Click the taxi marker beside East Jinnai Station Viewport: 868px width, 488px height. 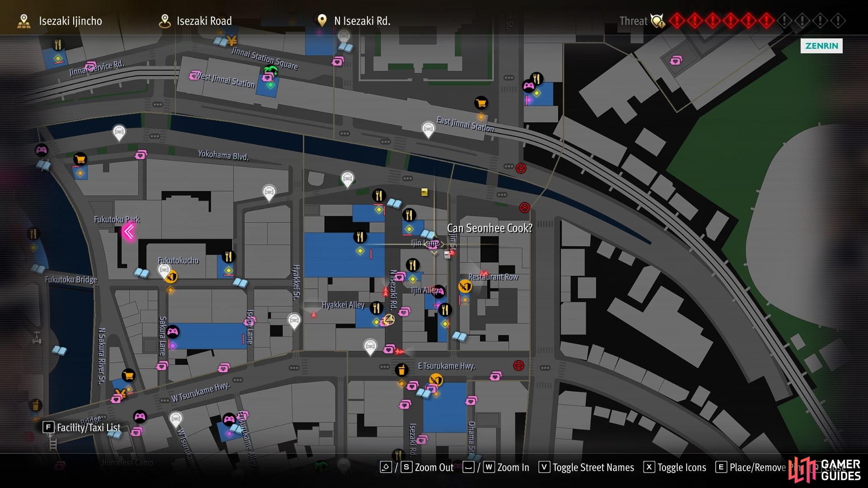tap(428, 129)
